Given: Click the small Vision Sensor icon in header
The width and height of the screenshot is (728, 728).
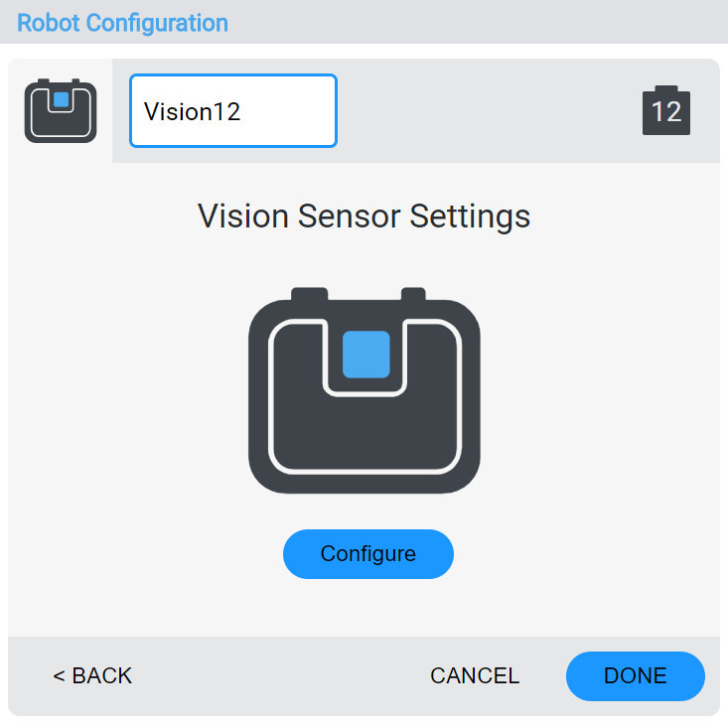Looking at the screenshot, I should [61, 111].
